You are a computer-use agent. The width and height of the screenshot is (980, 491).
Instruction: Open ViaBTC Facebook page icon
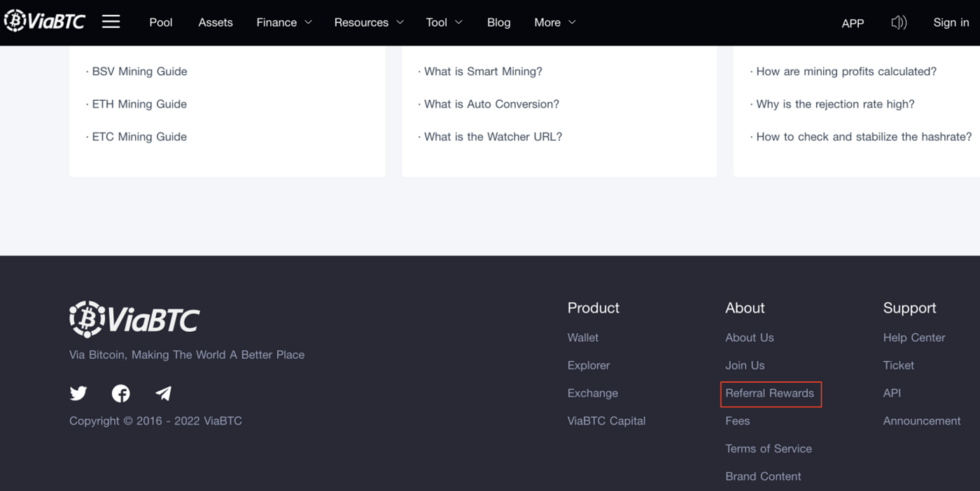point(121,394)
